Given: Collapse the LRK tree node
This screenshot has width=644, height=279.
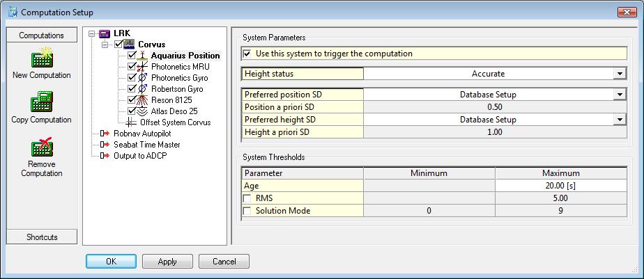Looking at the screenshot, I should [91, 33].
